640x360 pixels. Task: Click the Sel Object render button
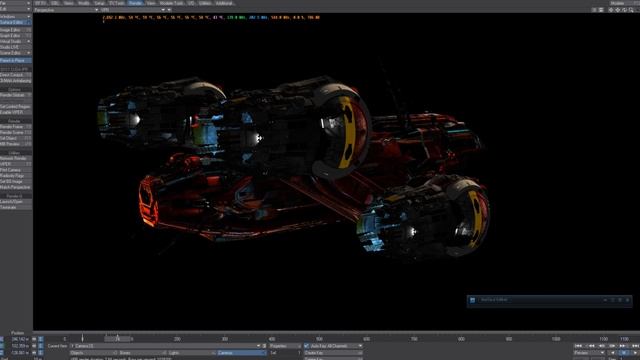coord(16,138)
